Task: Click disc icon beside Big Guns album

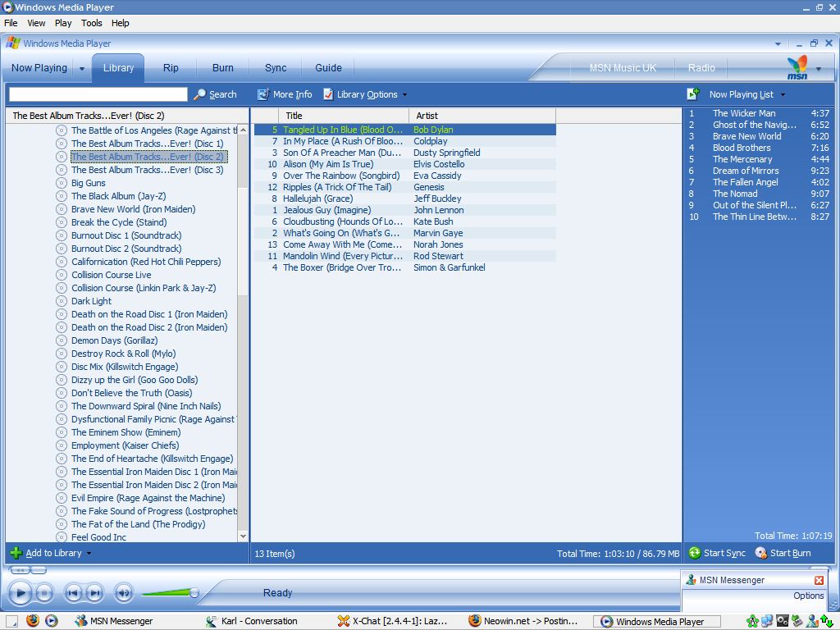Action: tap(62, 183)
